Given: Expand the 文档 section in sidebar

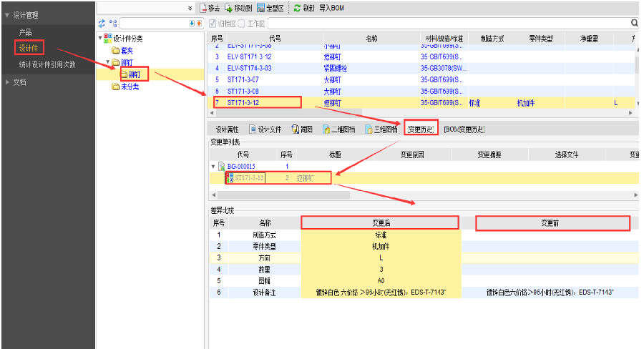Looking at the screenshot, I should 7,82.
